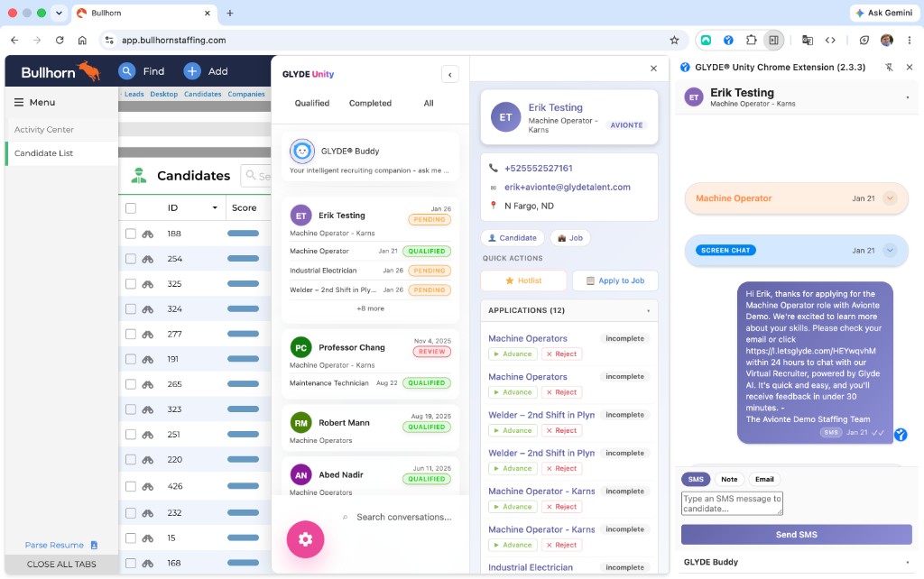Image resolution: width=924 pixels, height=579 pixels.
Task: Click the Hotlist quick action button
Action: [x=523, y=281]
